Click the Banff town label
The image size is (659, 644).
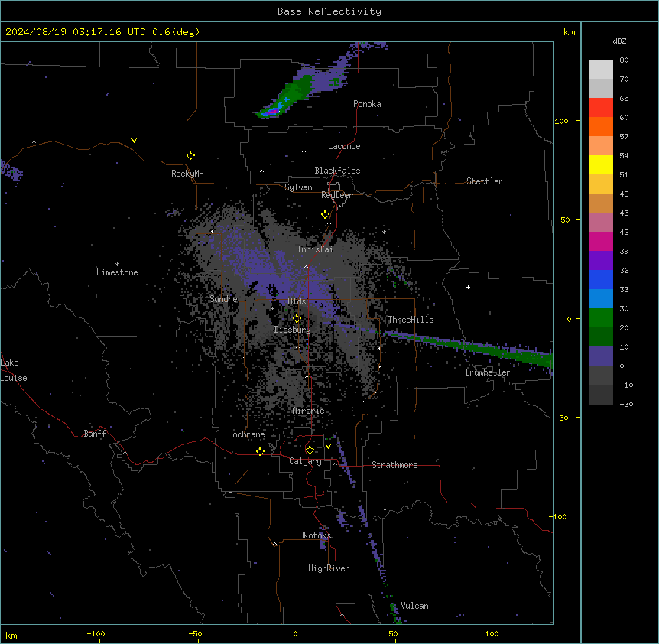tap(95, 434)
